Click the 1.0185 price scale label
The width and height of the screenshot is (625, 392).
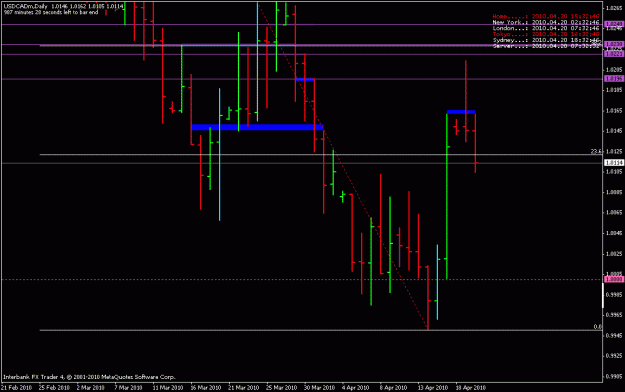pos(614,90)
